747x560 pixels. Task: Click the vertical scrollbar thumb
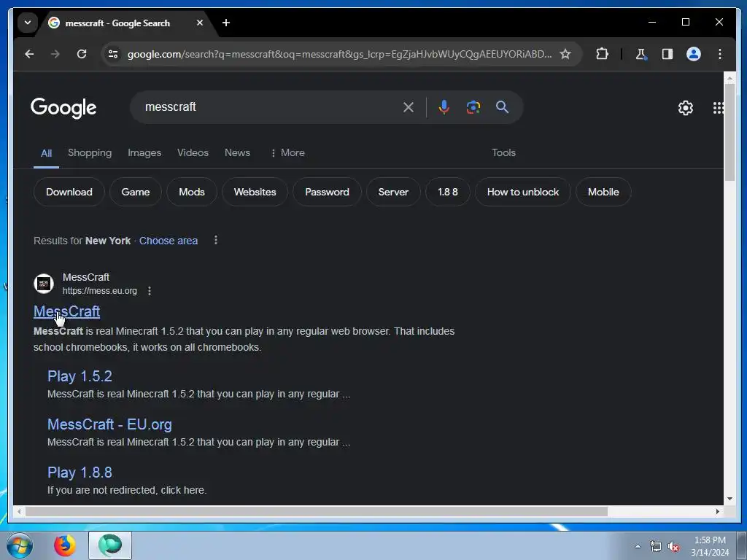[729, 132]
